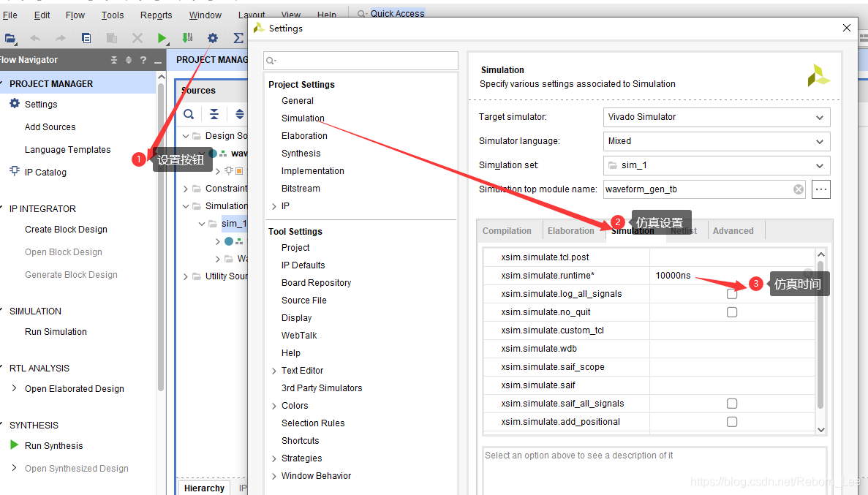Click the Delete X toolbar icon
Image resolution: width=868 pixels, height=495 pixels.
tap(137, 38)
